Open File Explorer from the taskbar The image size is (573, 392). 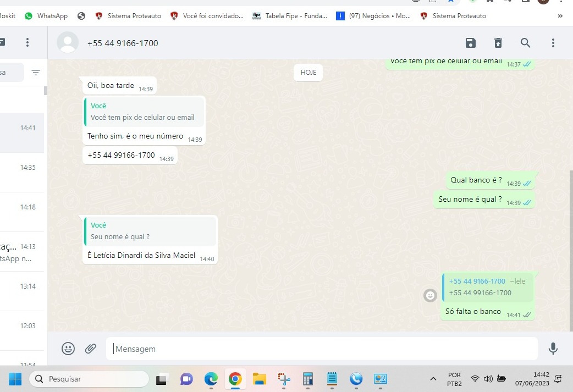click(259, 379)
